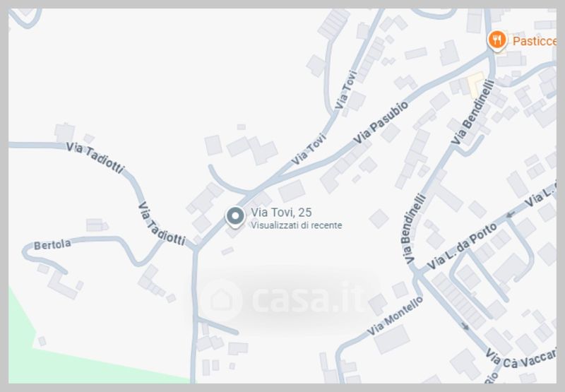The height and width of the screenshot is (392, 565).
Task: Click the Bertola street label
Action: pyautogui.click(x=52, y=244)
